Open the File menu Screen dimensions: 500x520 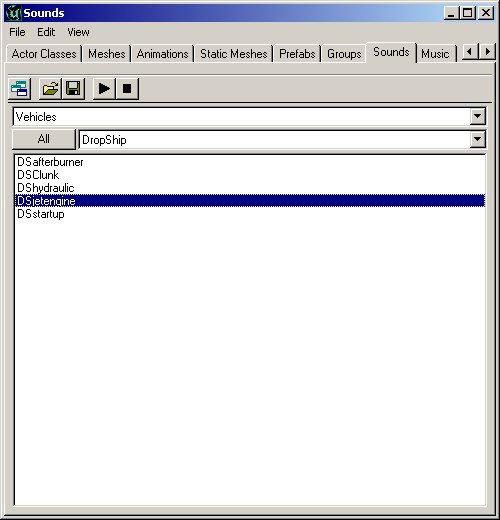click(x=17, y=32)
